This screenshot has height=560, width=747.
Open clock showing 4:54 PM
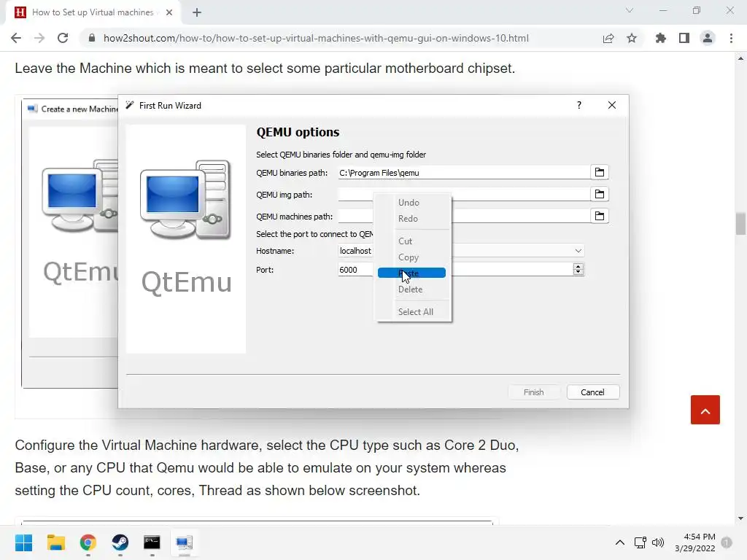pos(695,542)
